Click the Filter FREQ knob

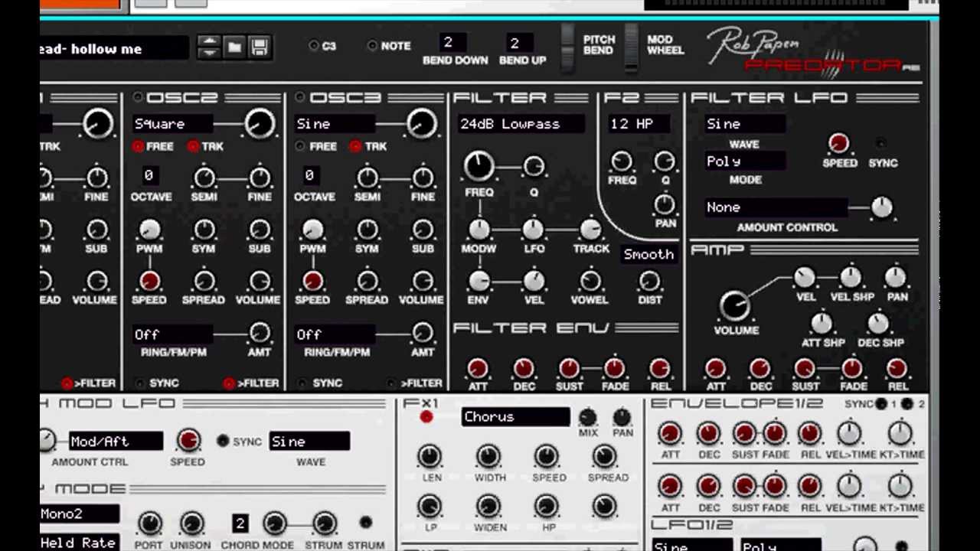[x=479, y=165]
